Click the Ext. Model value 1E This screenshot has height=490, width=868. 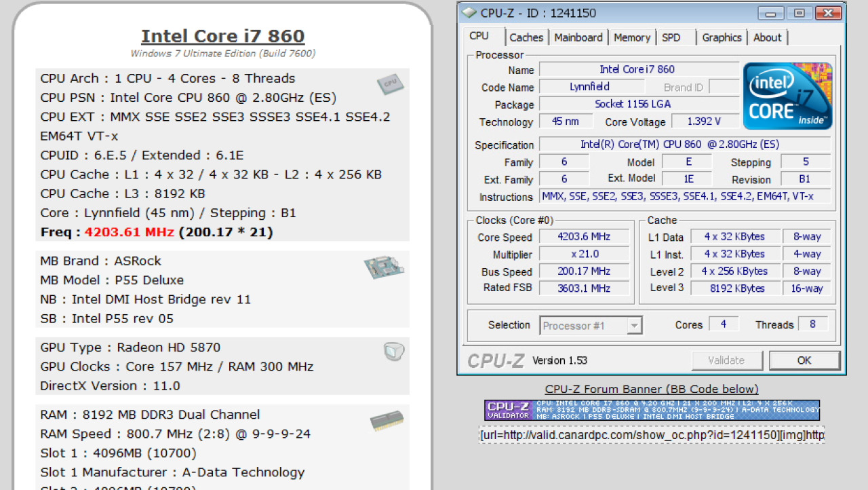(687, 179)
